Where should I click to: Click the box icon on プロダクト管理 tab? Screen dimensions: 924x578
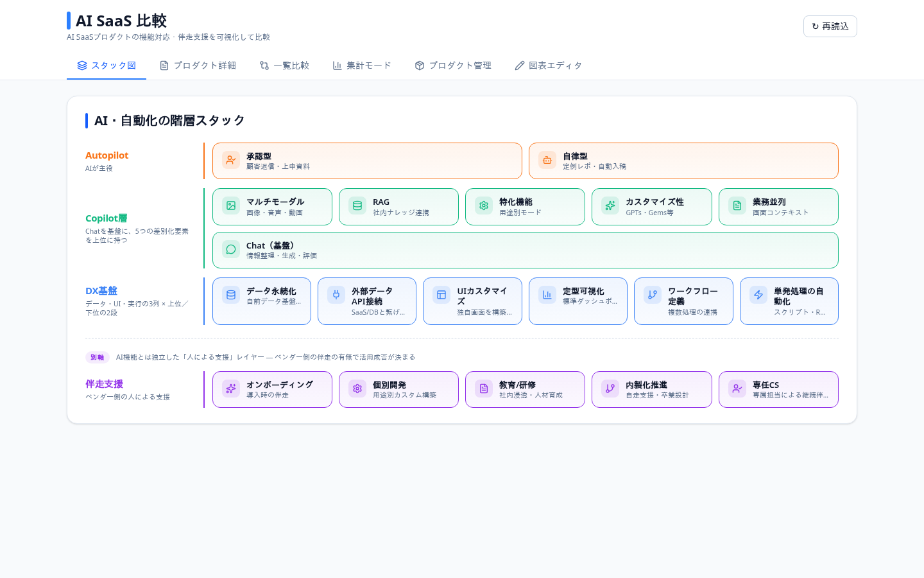[x=420, y=66]
